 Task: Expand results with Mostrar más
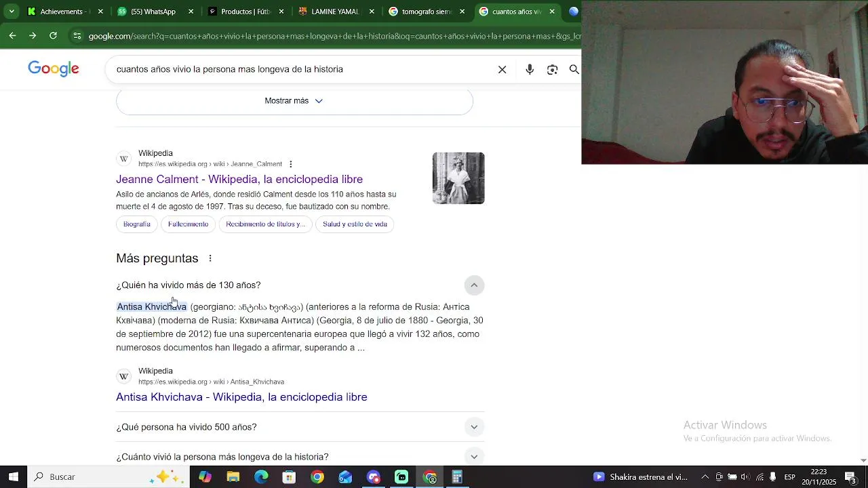click(294, 101)
